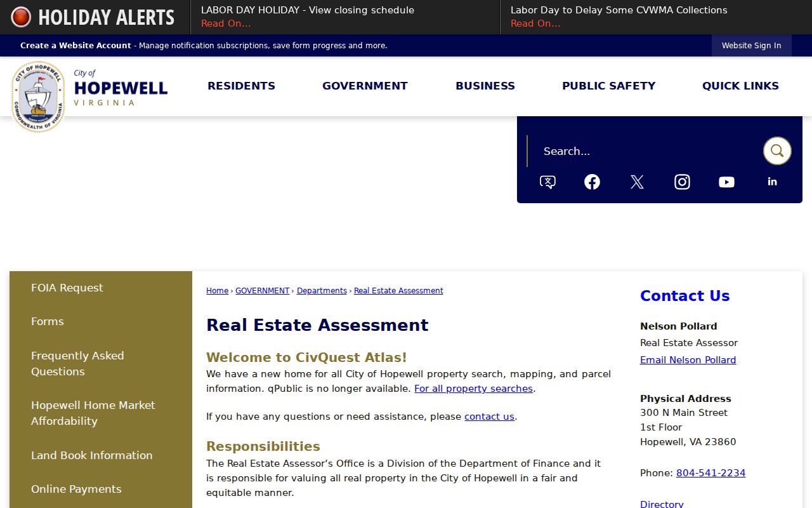Click the City of Hopewell seal logo
This screenshot has height=508, width=812.
click(38, 97)
